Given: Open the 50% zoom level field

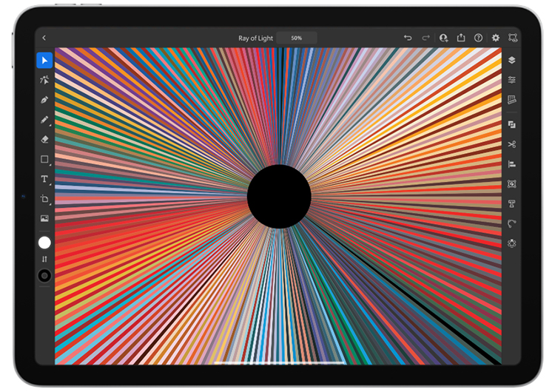Looking at the screenshot, I should click(297, 38).
